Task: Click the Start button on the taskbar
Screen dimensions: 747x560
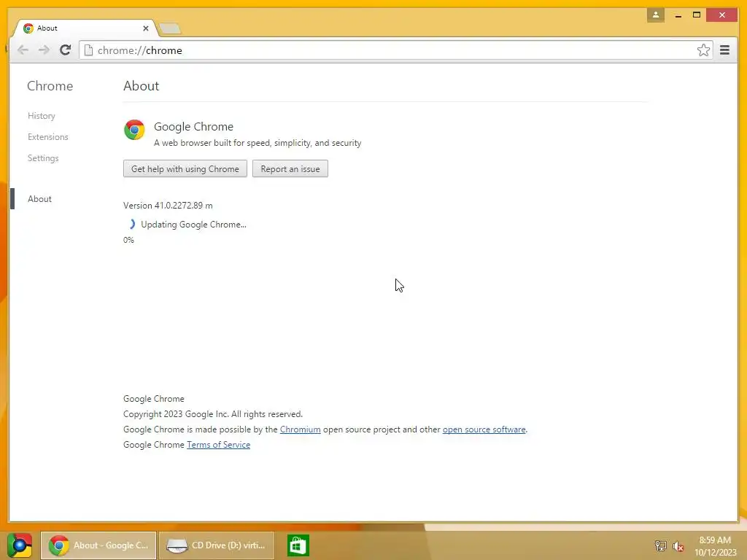Action: click(20, 545)
